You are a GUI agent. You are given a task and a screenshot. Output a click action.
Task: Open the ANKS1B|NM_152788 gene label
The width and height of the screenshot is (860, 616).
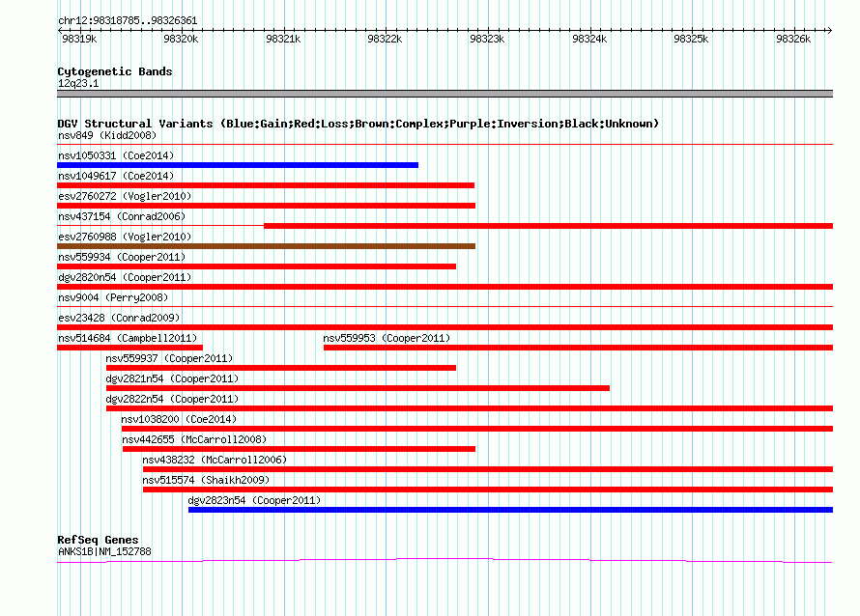click(x=104, y=552)
